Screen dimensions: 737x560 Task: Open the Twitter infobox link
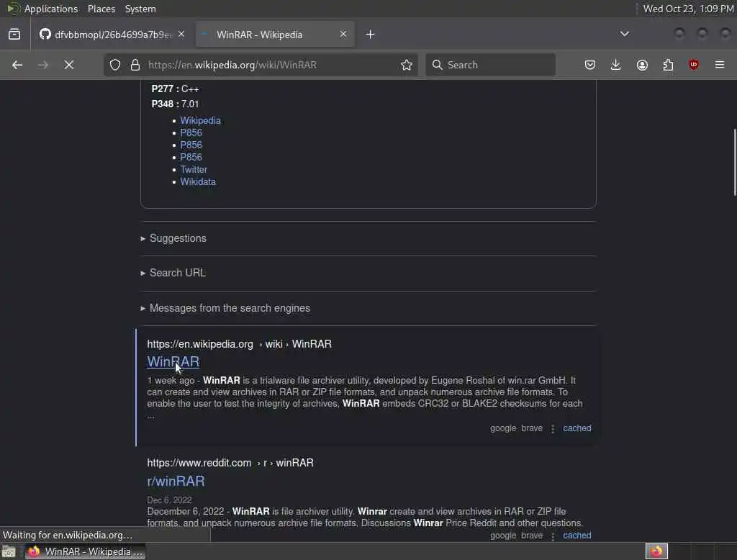(194, 169)
